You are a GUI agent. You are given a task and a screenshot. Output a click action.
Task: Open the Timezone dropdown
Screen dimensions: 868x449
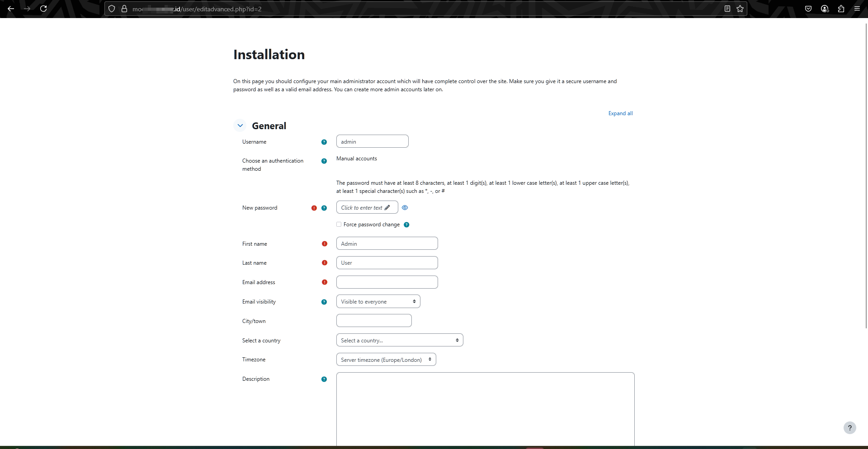[x=386, y=360]
